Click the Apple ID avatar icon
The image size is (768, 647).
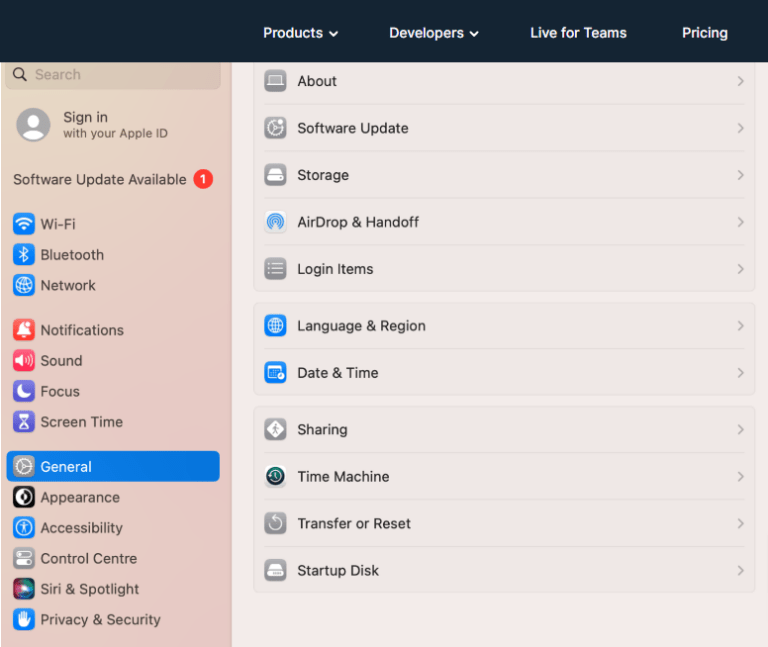click(33, 124)
